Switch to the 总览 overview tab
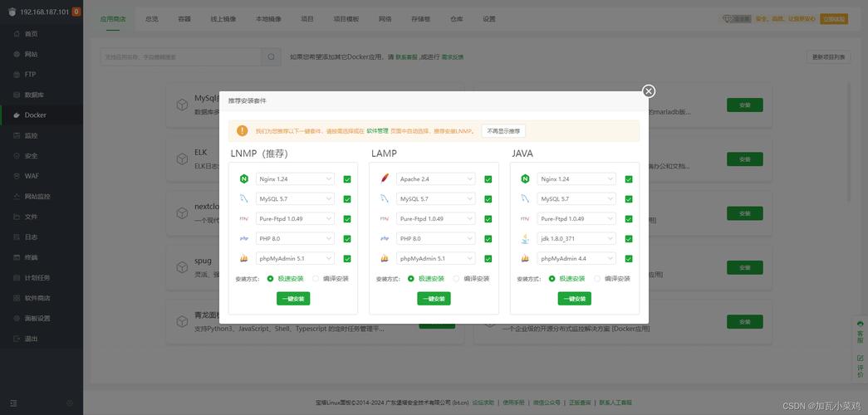 click(x=152, y=19)
